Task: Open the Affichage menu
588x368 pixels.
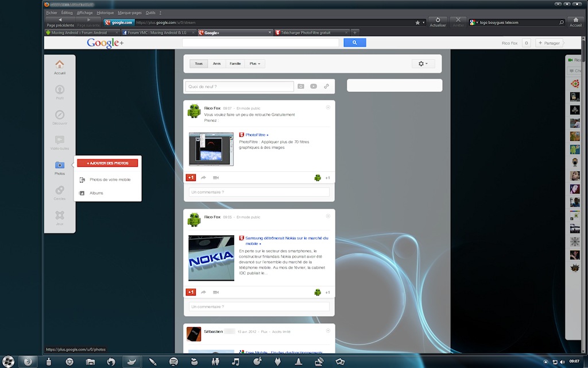Action: click(x=85, y=13)
